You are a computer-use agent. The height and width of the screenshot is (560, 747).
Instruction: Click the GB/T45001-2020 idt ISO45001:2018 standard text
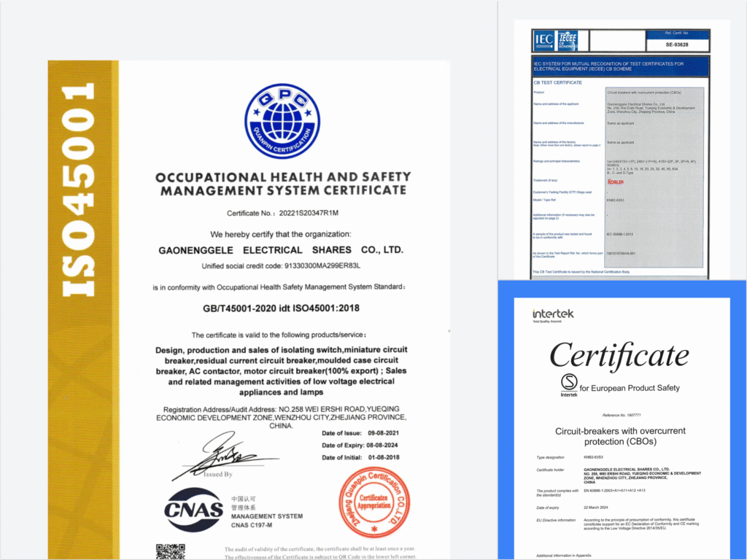click(x=281, y=308)
